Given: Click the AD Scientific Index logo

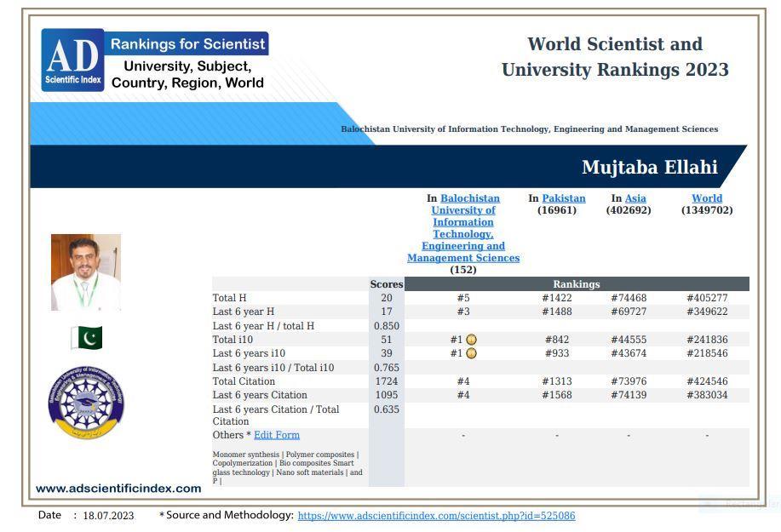Looking at the screenshot, I should [72, 60].
